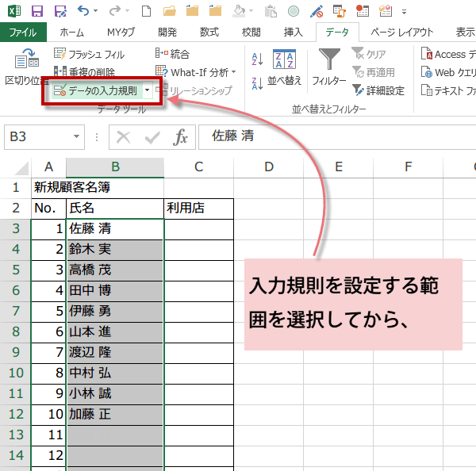This screenshot has width=476, height=471.
Task: Click the Undo arrow icon
Action: pos(83,11)
